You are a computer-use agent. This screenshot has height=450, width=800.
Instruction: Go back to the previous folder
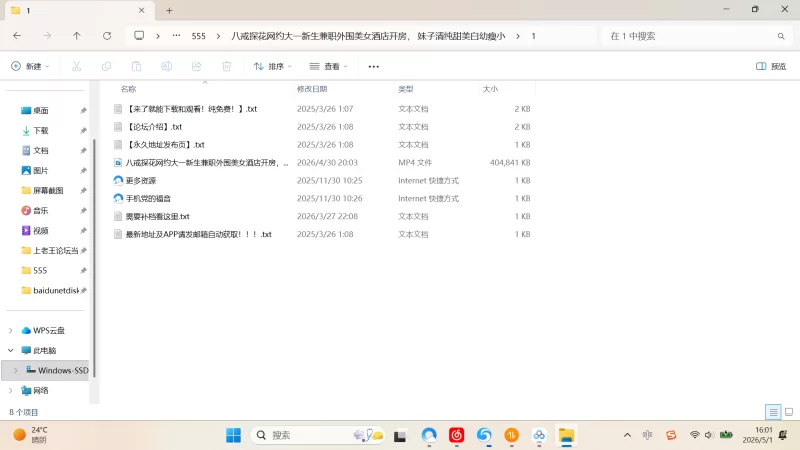(x=17, y=36)
